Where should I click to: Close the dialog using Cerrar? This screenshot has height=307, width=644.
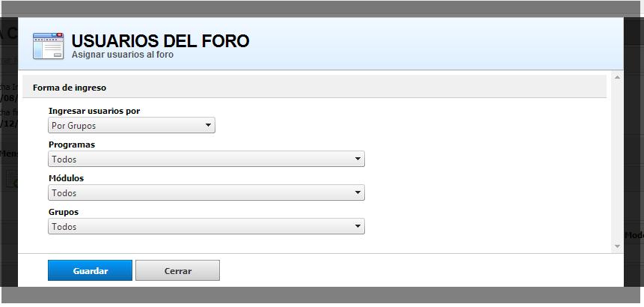[x=178, y=270]
